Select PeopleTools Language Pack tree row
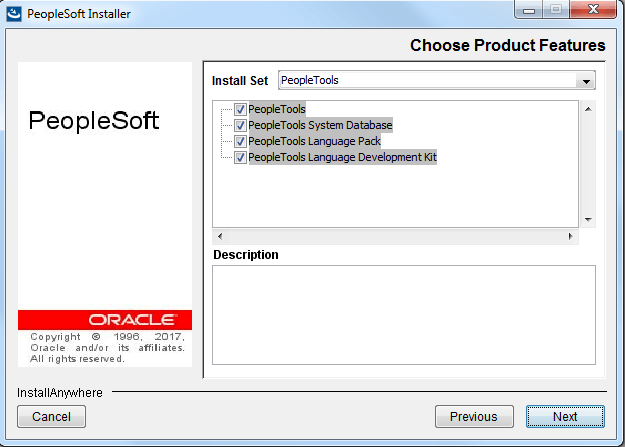625x447 pixels. (314, 141)
